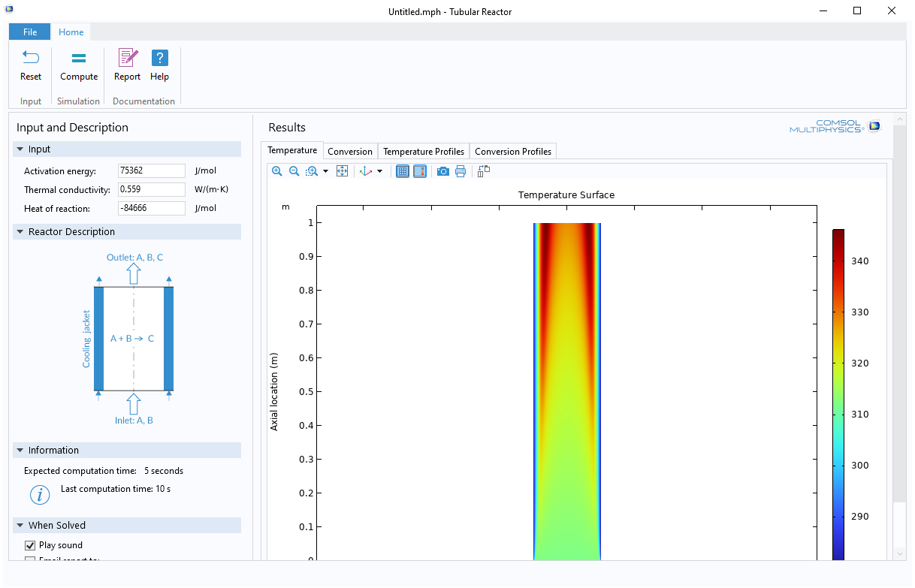This screenshot has height=588, width=915.
Task: Open the Report generator
Action: (x=127, y=65)
